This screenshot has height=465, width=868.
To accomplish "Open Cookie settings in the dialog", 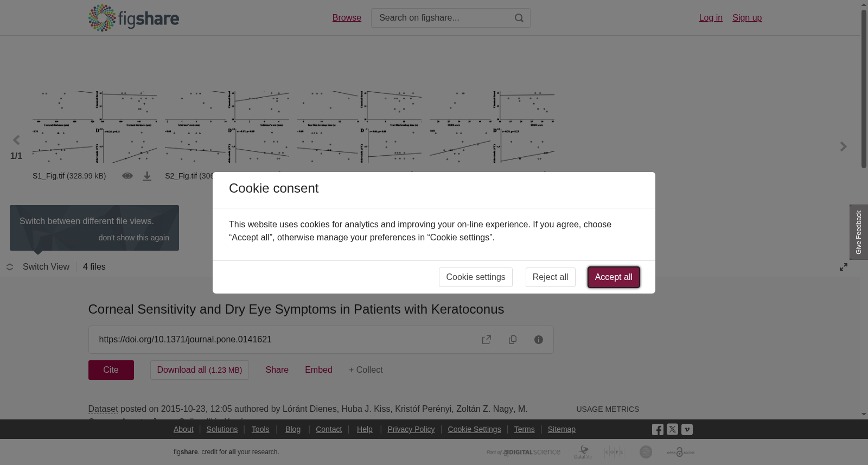I will coord(476,277).
